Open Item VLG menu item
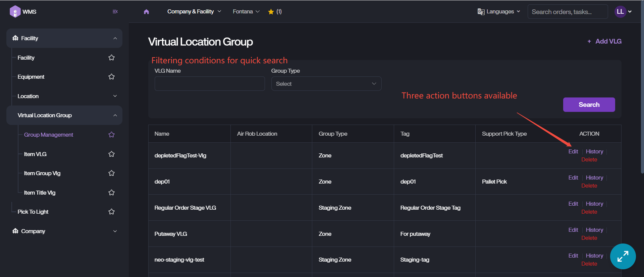Image resolution: width=644 pixels, height=277 pixels. click(x=35, y=154)
